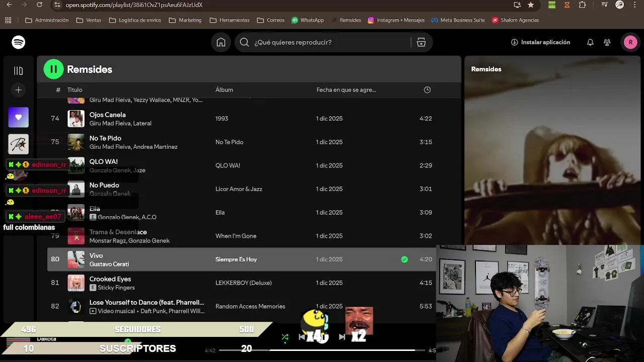Image resolution: width=644 pixels, height=362 pixels.
Task: View site information icon in address bar
Action: coord(57,5)
